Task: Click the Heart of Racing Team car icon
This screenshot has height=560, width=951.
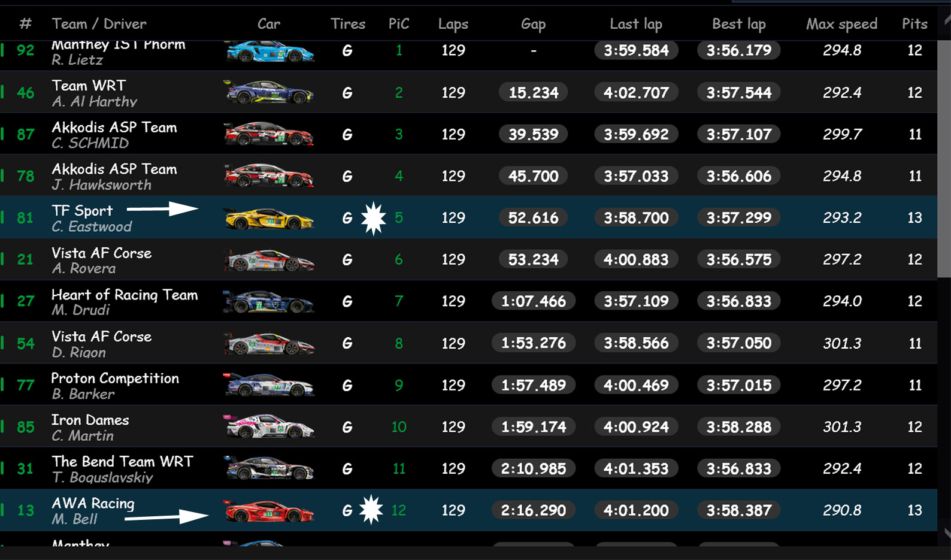Action: [x=269, y=301]
